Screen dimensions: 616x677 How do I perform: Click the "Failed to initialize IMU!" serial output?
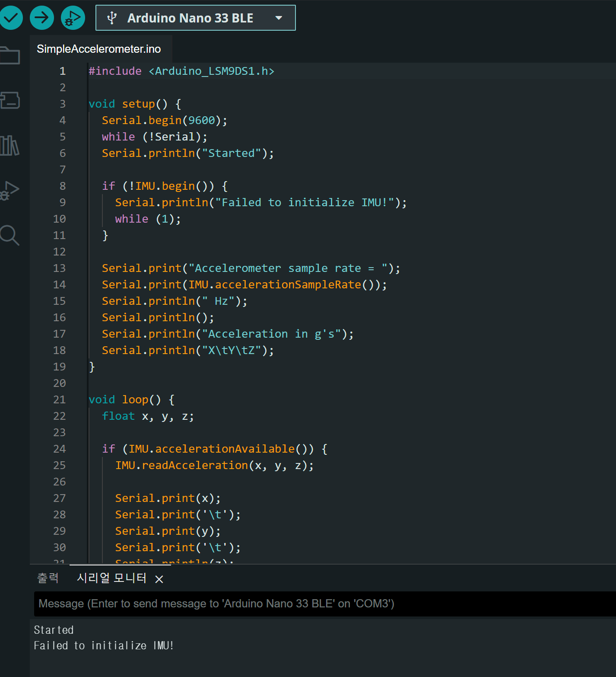104,645
